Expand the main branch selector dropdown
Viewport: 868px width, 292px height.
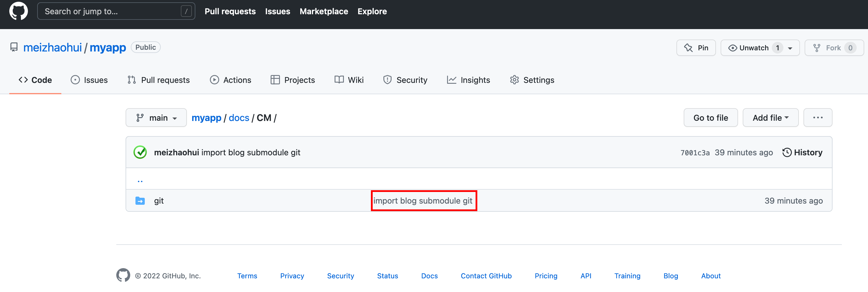tap(156, 118)
